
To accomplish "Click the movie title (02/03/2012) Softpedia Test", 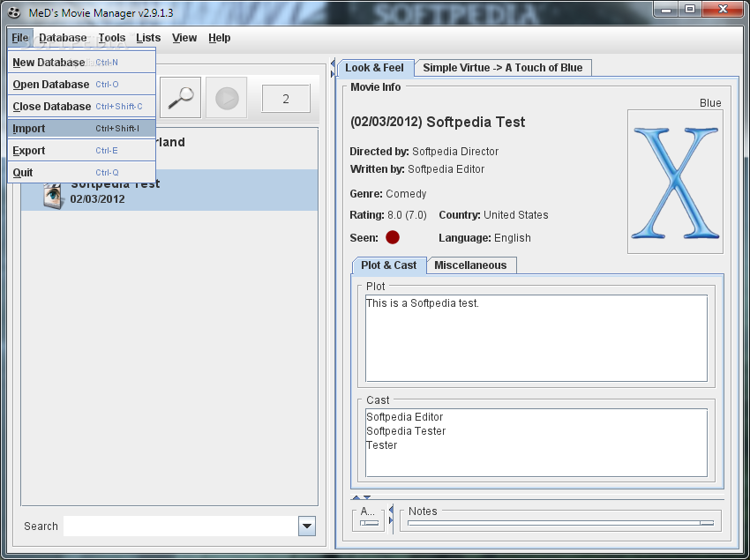I will (x=437, y=122).
